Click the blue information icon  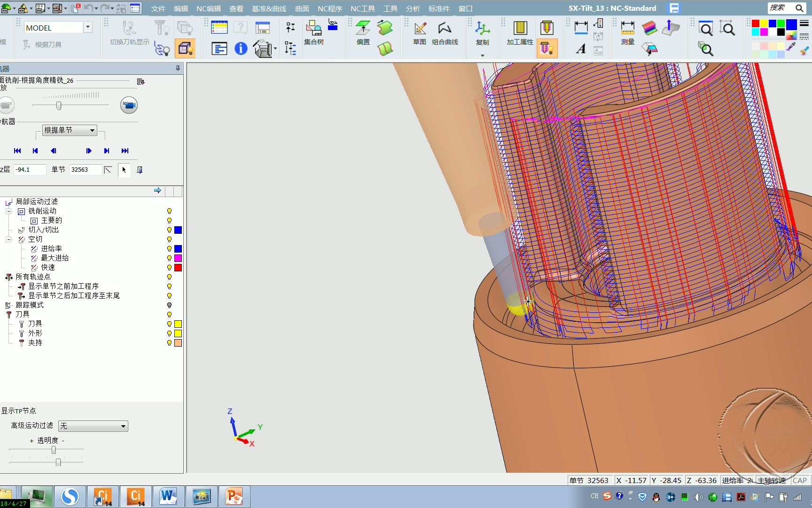(241, 48)
